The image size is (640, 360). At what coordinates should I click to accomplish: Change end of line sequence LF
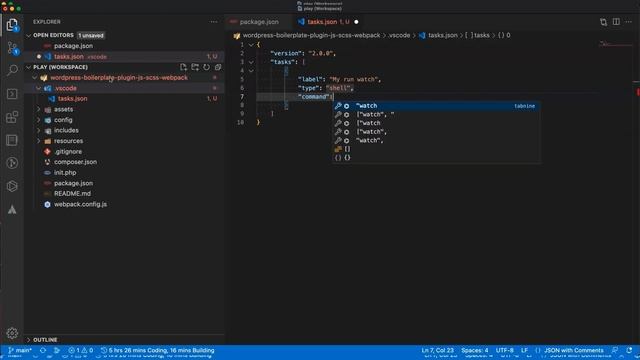coord(524,350)
